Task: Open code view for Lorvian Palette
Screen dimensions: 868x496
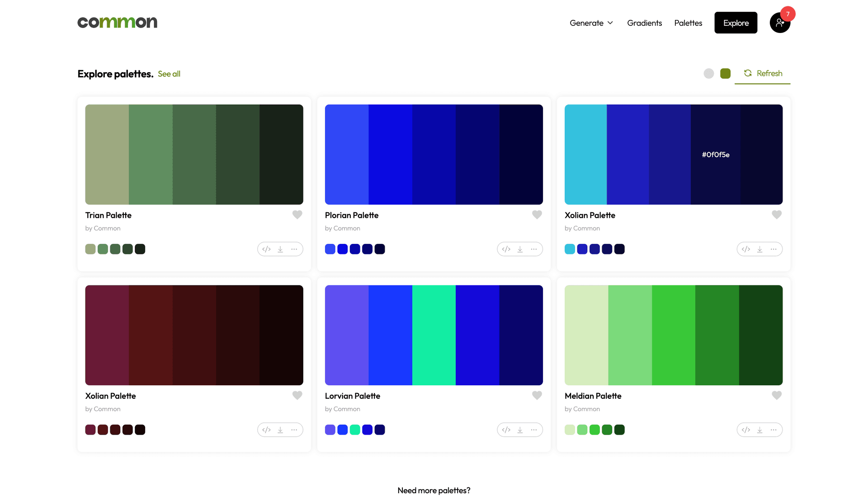Action: pos(506,430)
